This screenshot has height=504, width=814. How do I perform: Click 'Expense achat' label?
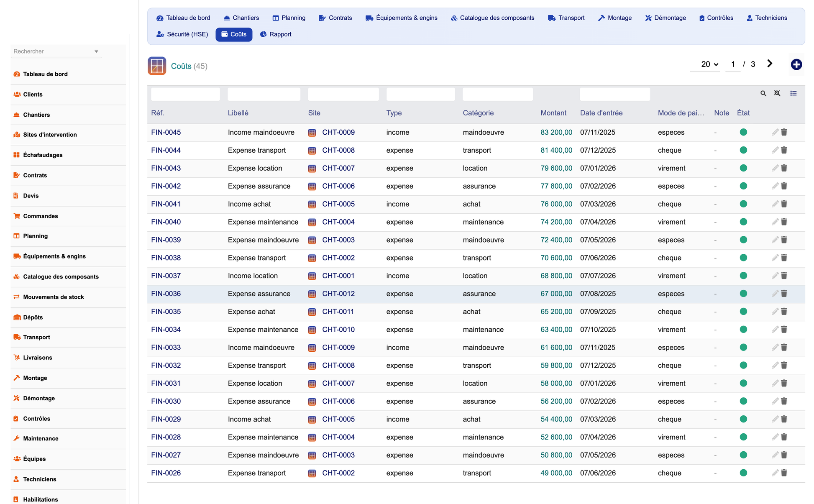click(x=251, y=312)
